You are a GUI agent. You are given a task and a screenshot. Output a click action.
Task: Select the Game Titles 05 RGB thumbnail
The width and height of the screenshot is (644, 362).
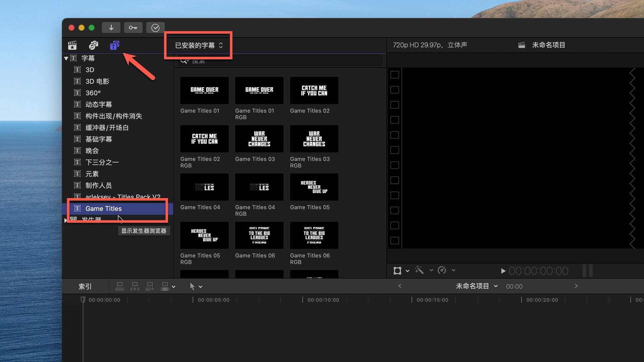click(x=204, y=235)
